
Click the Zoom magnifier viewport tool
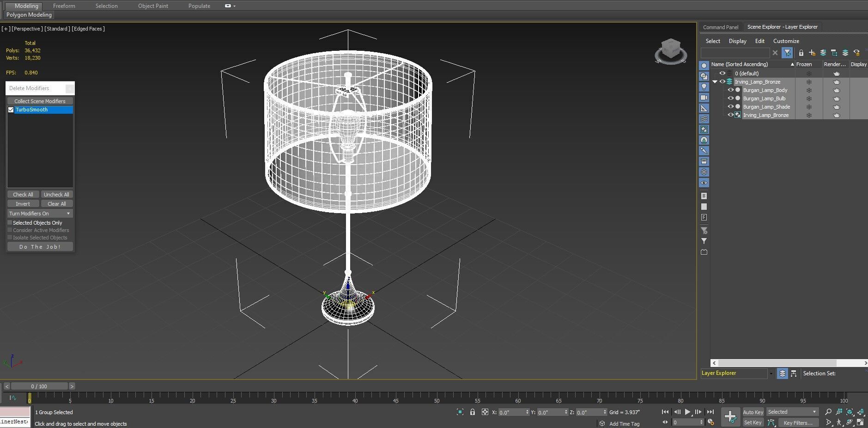click(828, 412)
